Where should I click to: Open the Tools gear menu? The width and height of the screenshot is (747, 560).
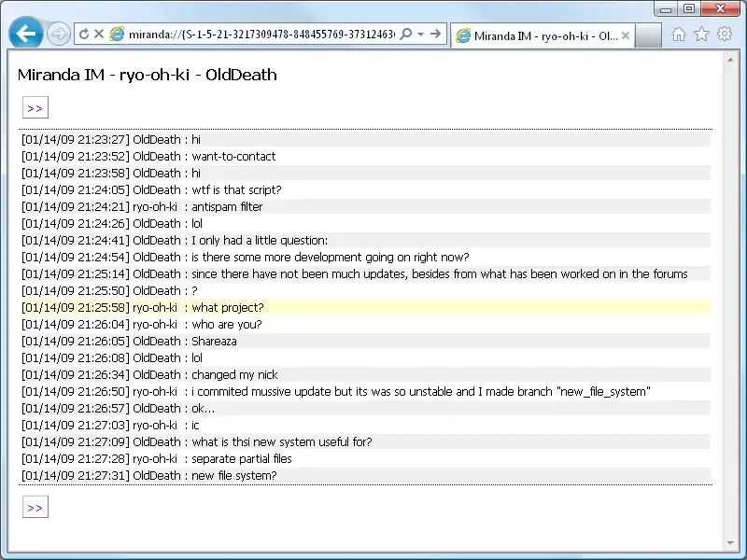725,34
